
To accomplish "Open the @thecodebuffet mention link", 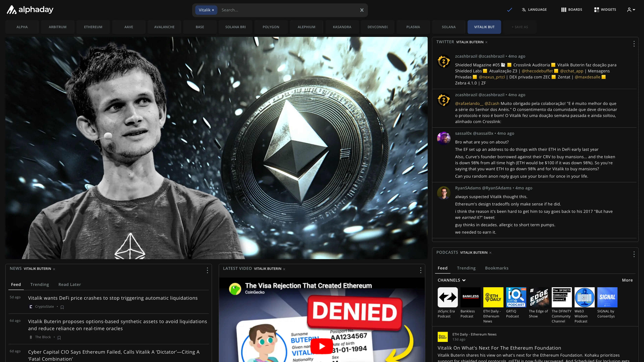I will click(x=537, y=71).
